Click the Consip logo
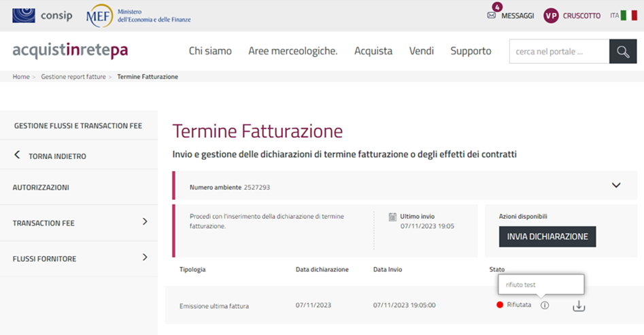The width and height of the screenshot is (644, 335). click(42, 15)
